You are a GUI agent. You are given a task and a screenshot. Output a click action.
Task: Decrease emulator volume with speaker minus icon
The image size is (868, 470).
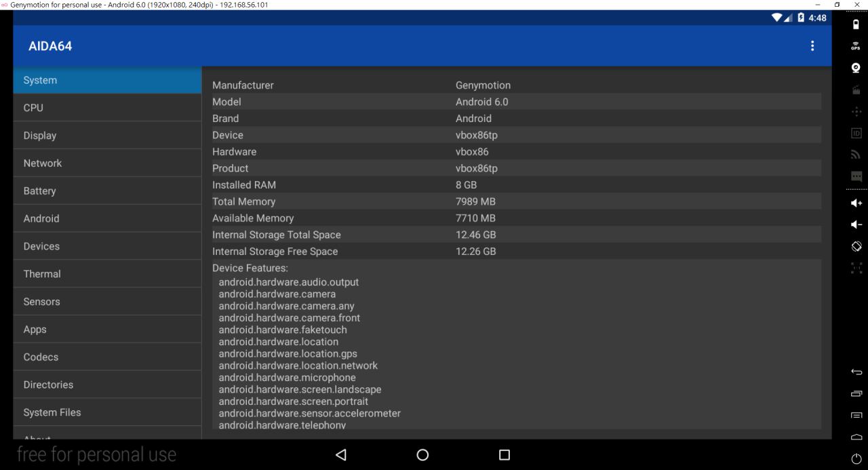click(856, 224)
